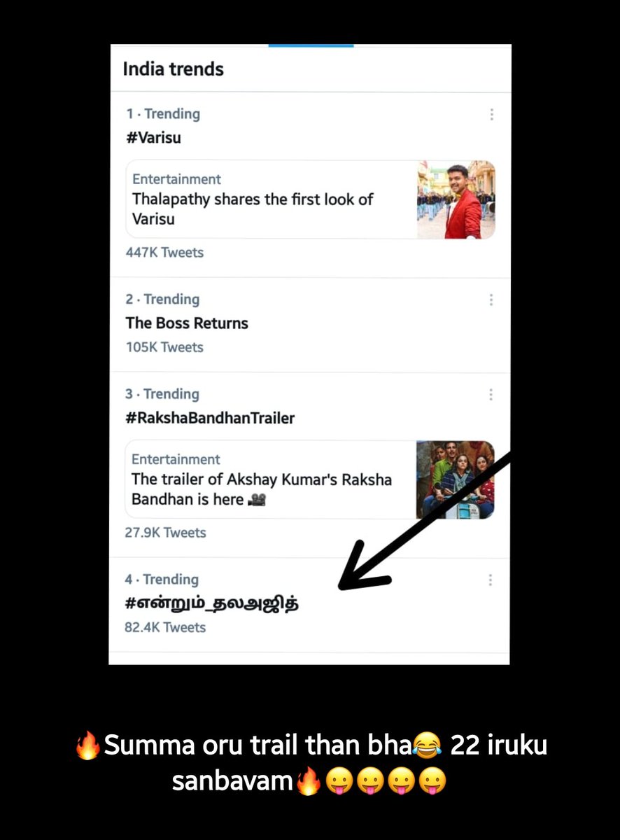Select the India trends heading

point(173,69)
